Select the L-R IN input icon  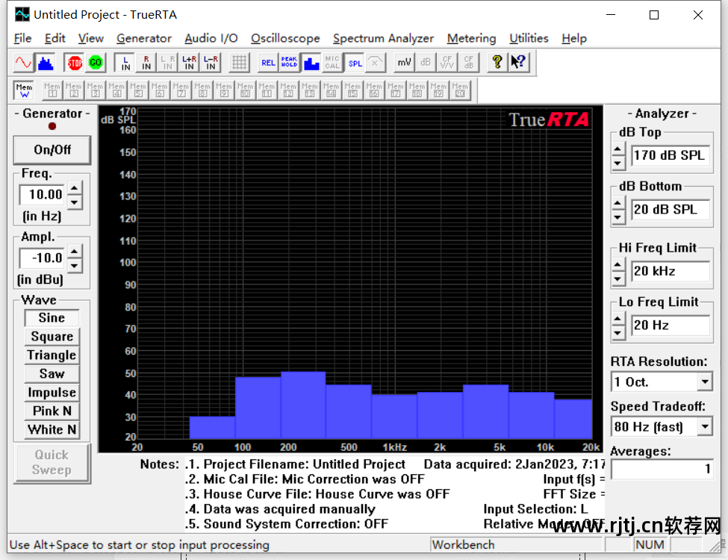pyautogui.click(x=211, y=62)
